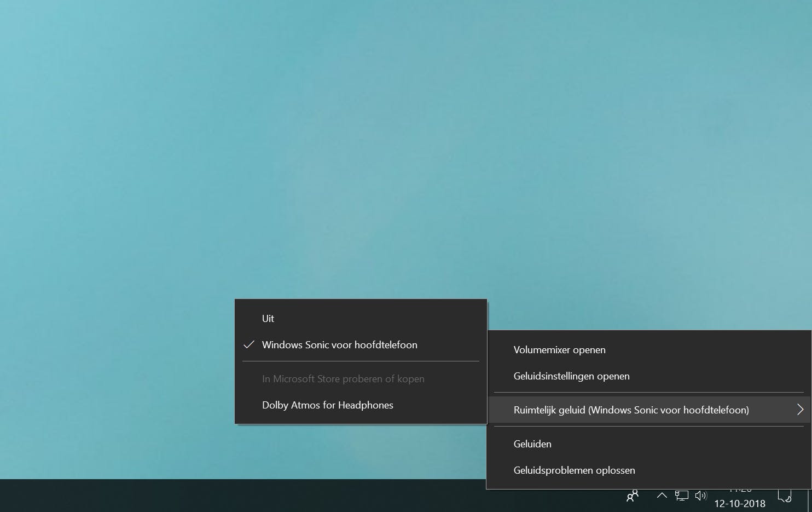This screenshot has height=512, width=812.
Task: Click the quiet-hours moon badge on Action Center
Action: 790,500
